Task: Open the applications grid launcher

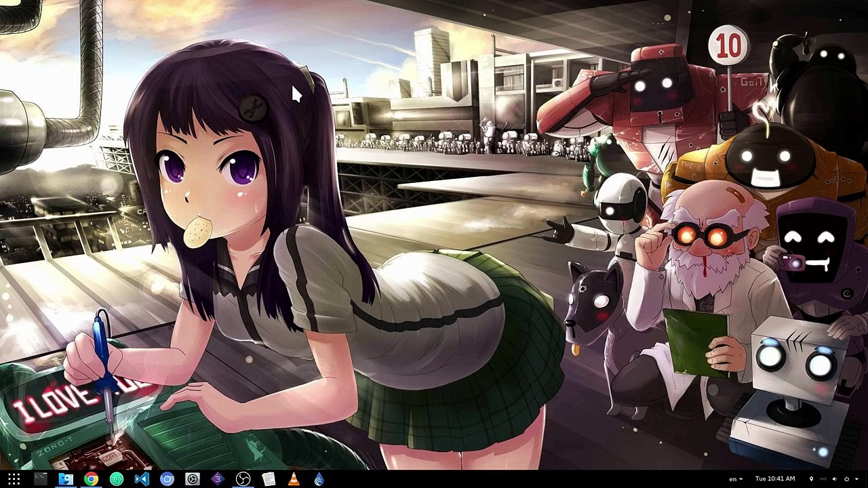Action: click(x=14, y=479)
